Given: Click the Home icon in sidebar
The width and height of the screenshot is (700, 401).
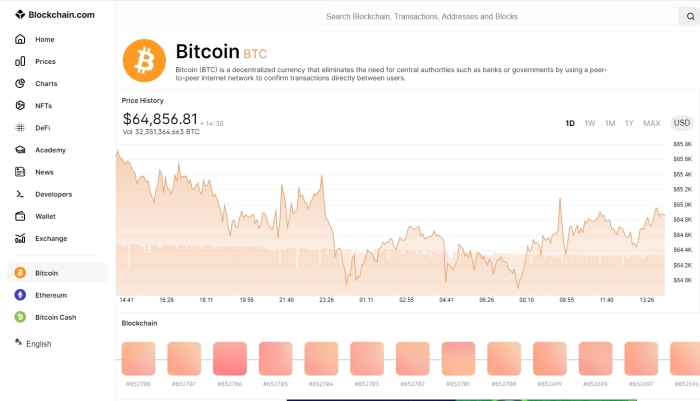Looking at the screenshot, I should point(20,39).
